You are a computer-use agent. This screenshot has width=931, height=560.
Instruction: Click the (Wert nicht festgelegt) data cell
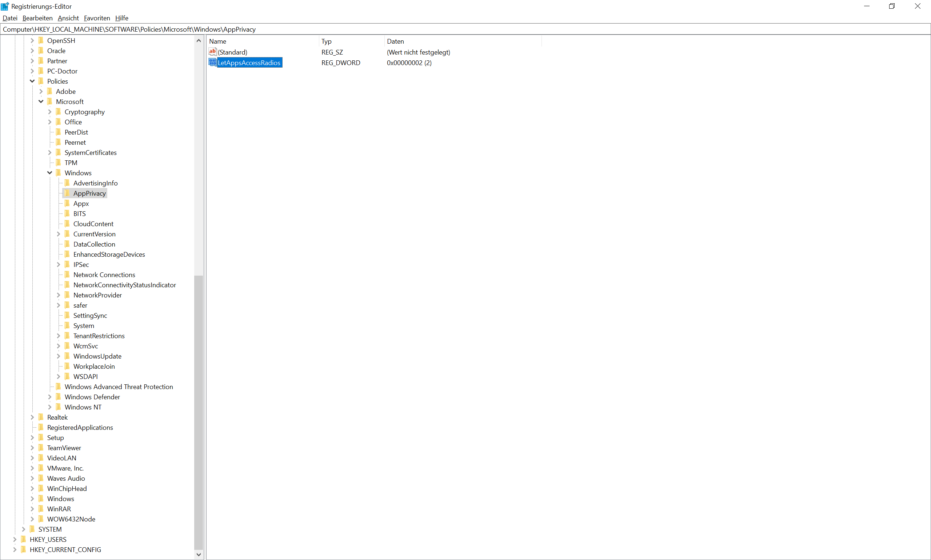[x=418, y=52]
